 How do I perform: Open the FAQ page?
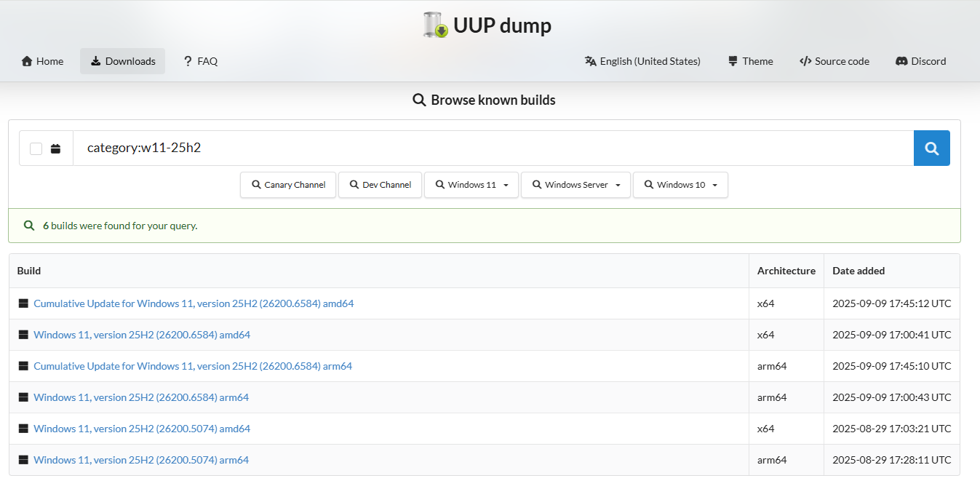[200, 61]
